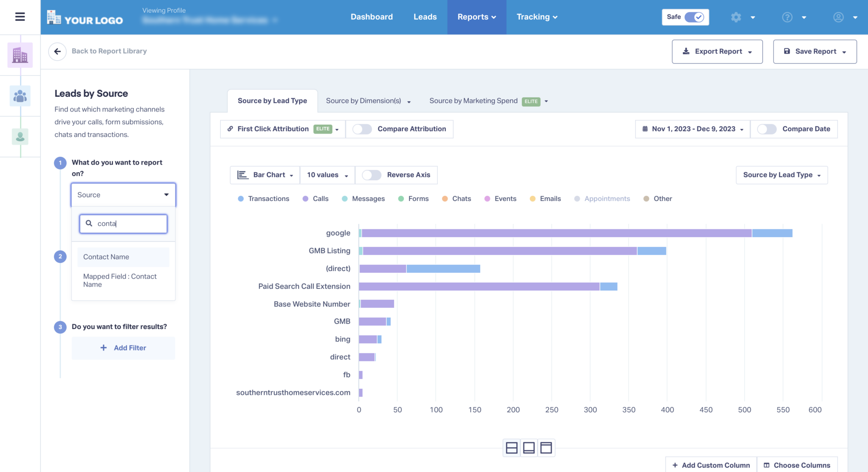This screenshot has width=868, height=472.
Task: Click the Add Filter button
Action: [x=123, y=348]
